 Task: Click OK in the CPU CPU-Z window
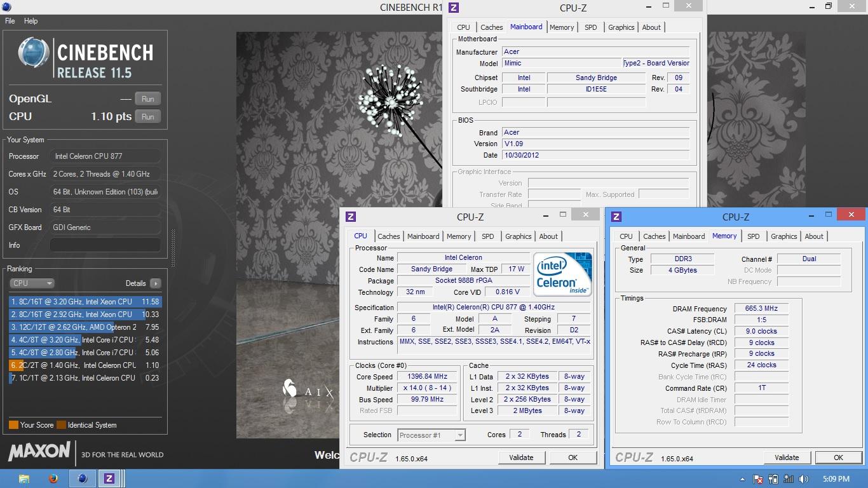[x=573, y=457]
